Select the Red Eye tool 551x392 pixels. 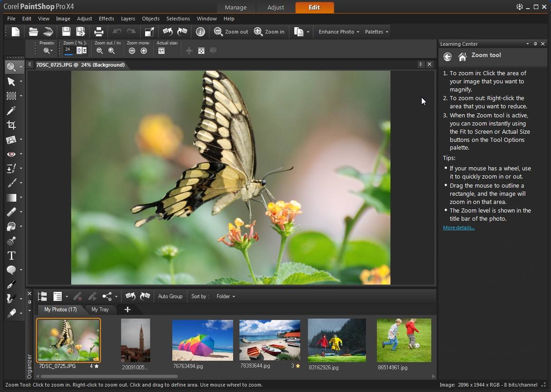(x=11, y=154)
